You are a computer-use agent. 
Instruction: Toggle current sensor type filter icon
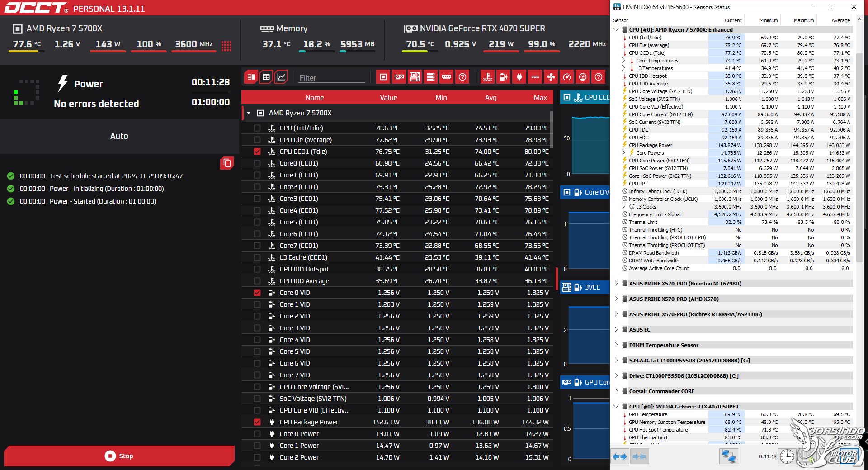(535, 77)
